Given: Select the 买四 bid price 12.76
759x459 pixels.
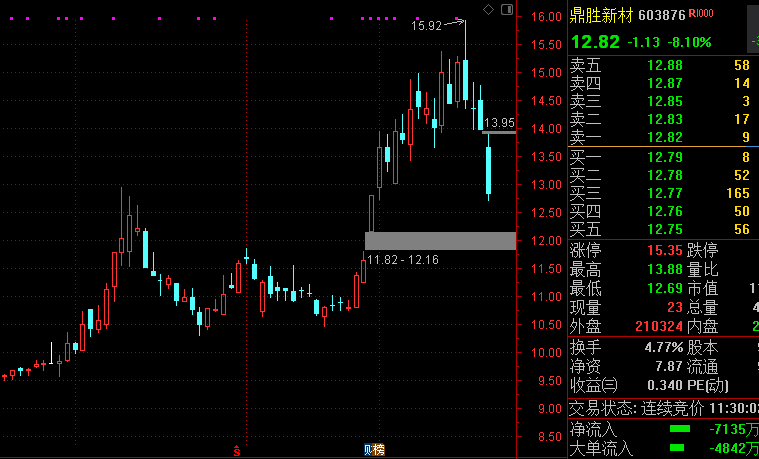Looking at the screenshot, I should pyautogui.click(x=665, y=211).
